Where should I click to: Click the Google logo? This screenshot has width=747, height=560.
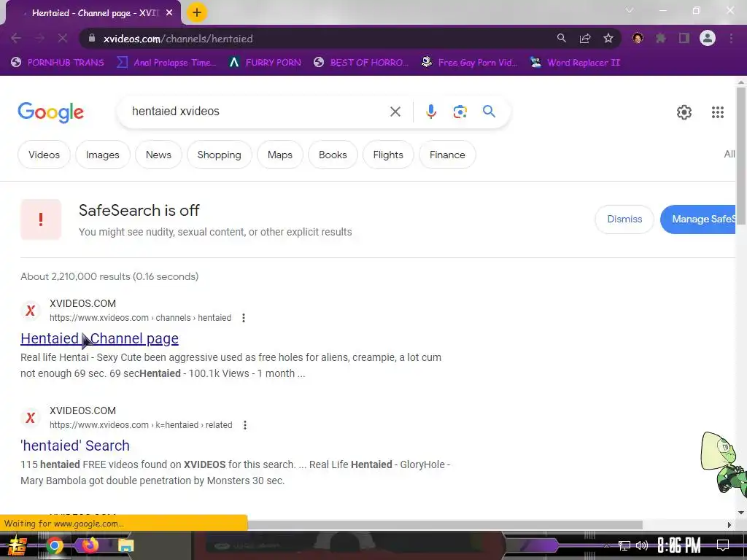[51, 113]
